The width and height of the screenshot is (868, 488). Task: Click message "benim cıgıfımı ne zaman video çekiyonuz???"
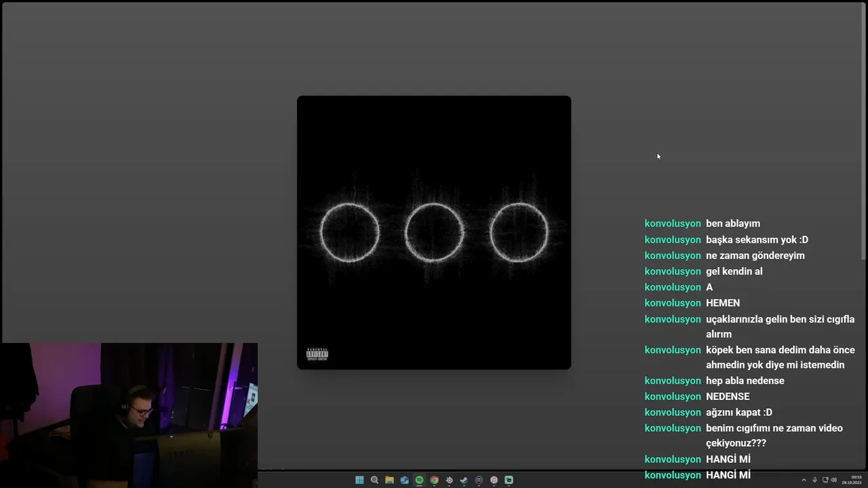(x=774, y=435)
